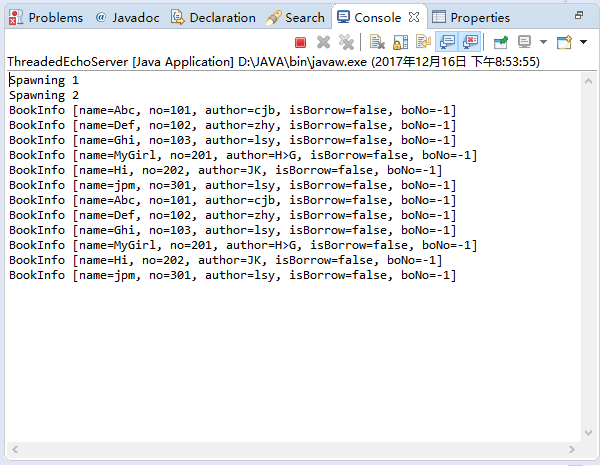This screenshot has width=600, height=466.
Task: Expand the Open Console dropdown arrow
Action: (x=583, y=42)
